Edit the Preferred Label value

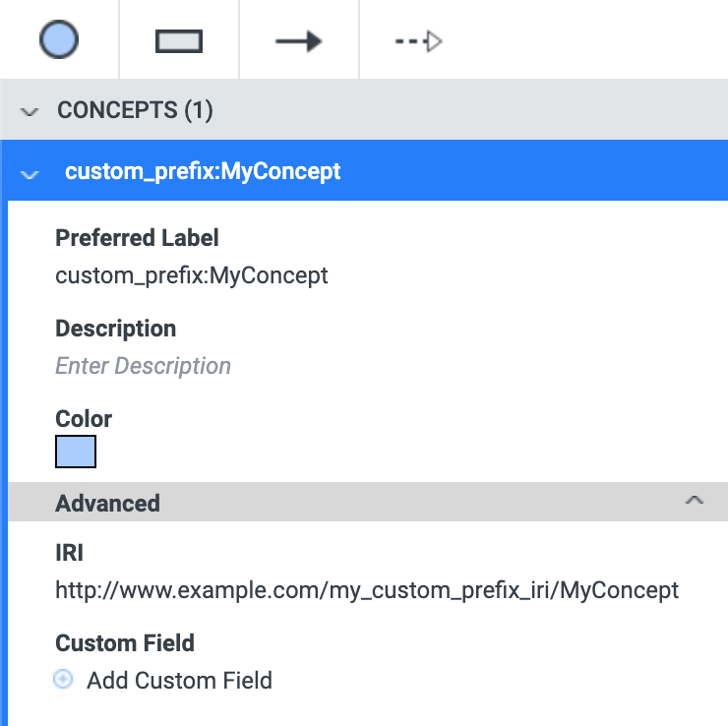191,275
